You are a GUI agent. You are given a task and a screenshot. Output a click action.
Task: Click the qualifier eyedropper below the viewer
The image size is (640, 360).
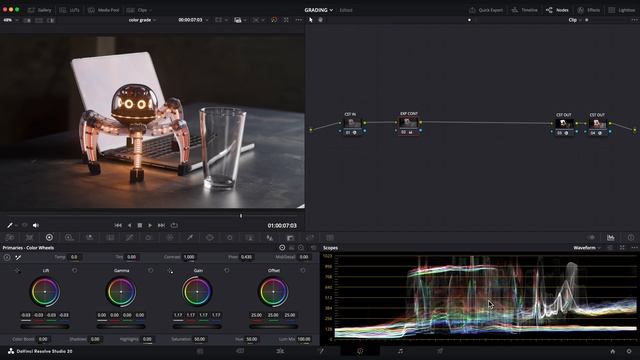pyautogui.click(x=10, y=225)
